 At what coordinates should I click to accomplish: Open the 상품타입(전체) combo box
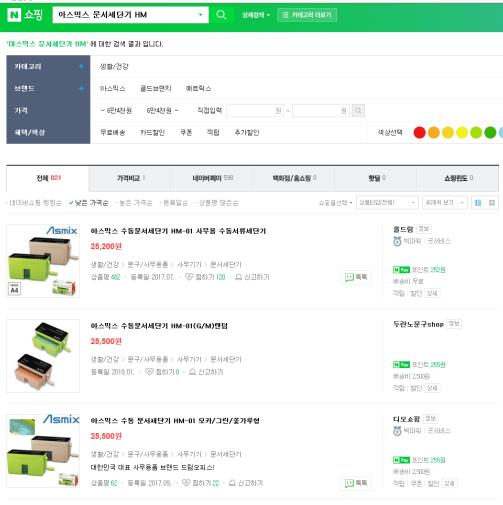(x=387, y=203)
